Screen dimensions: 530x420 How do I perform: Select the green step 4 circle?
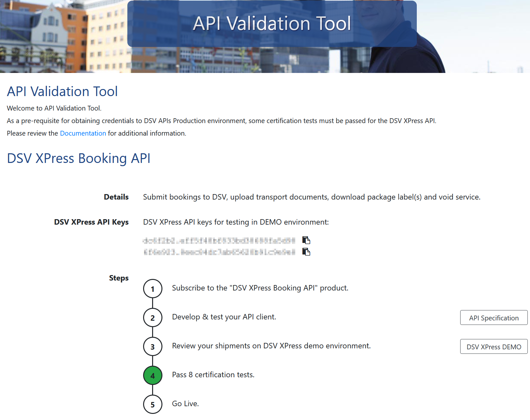(x=152, y=375)
